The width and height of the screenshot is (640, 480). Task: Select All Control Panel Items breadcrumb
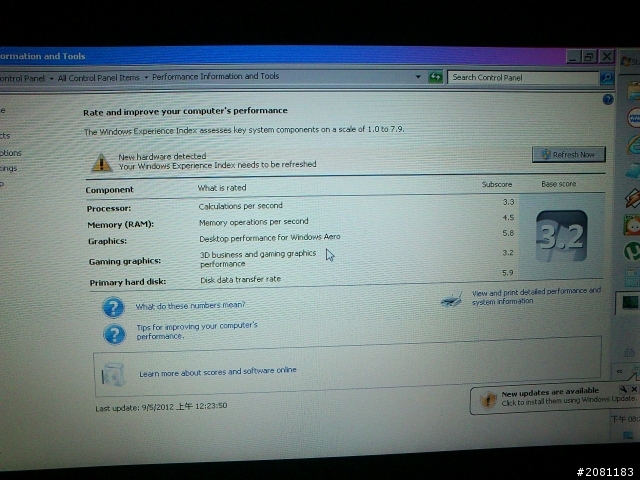coord(98,78)
